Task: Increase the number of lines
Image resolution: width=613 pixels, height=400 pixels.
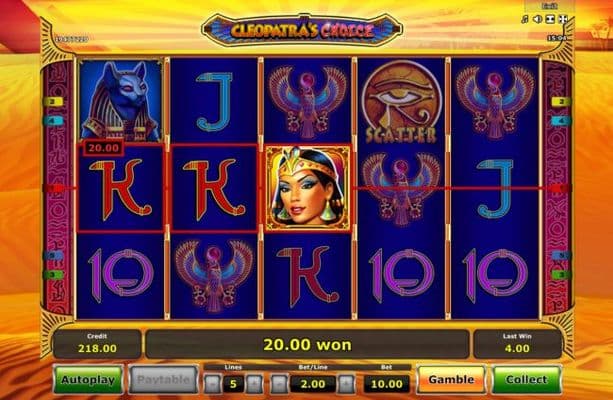Action: [254, 384]
